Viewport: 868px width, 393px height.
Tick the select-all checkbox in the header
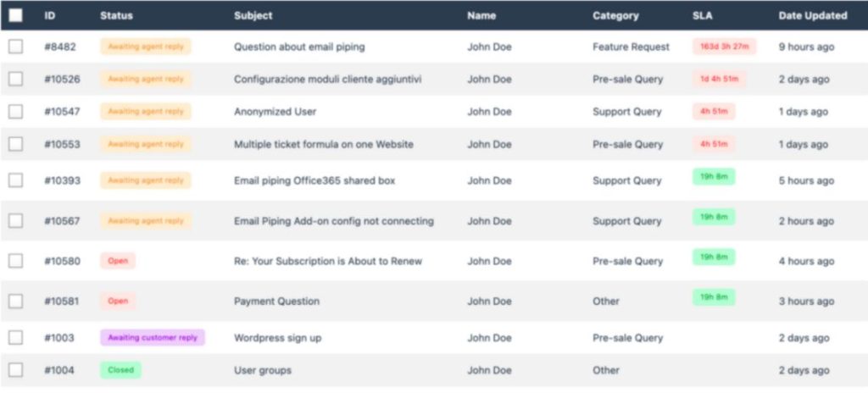point(15,15)
